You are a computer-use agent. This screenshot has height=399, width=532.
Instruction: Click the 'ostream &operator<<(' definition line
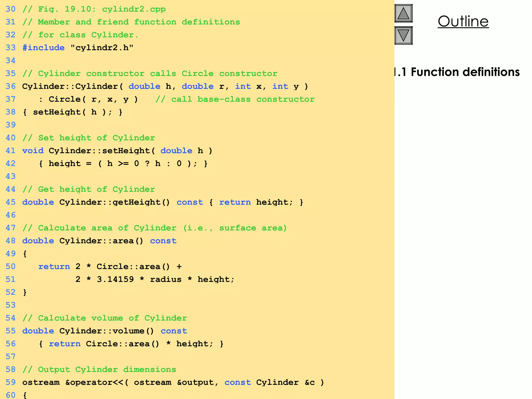[173, 383]
